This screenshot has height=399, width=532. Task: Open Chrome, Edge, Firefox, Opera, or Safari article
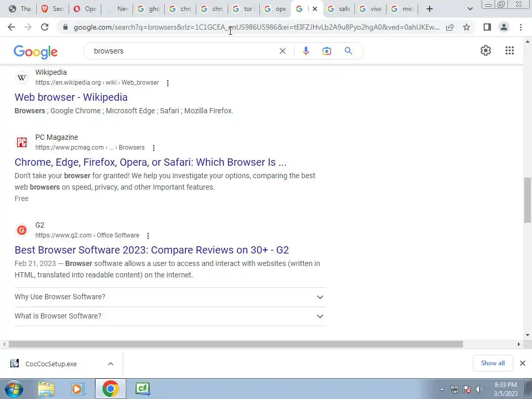[x=150, y=162]
